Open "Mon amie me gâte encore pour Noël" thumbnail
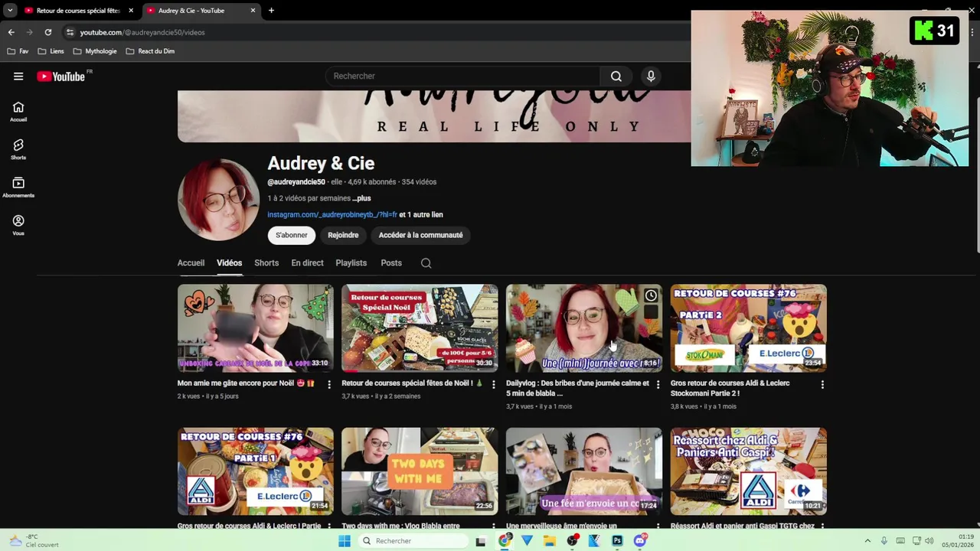 click(x=256, y=328)
